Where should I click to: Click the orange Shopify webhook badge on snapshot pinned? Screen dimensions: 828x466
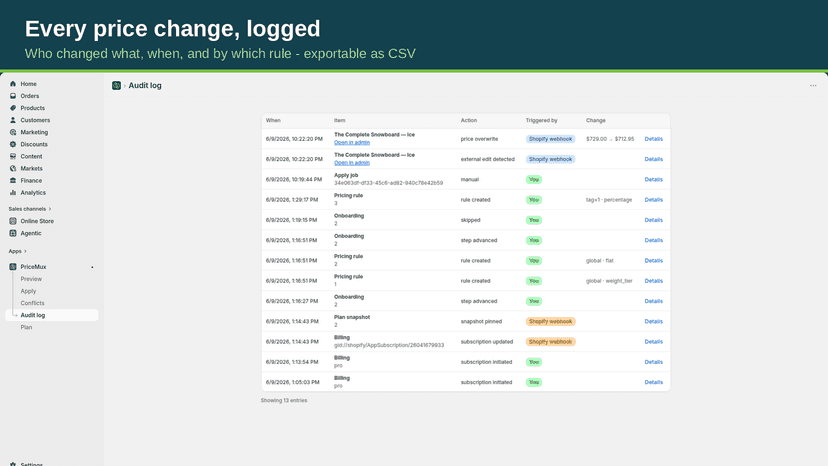[x=550, y=321]
